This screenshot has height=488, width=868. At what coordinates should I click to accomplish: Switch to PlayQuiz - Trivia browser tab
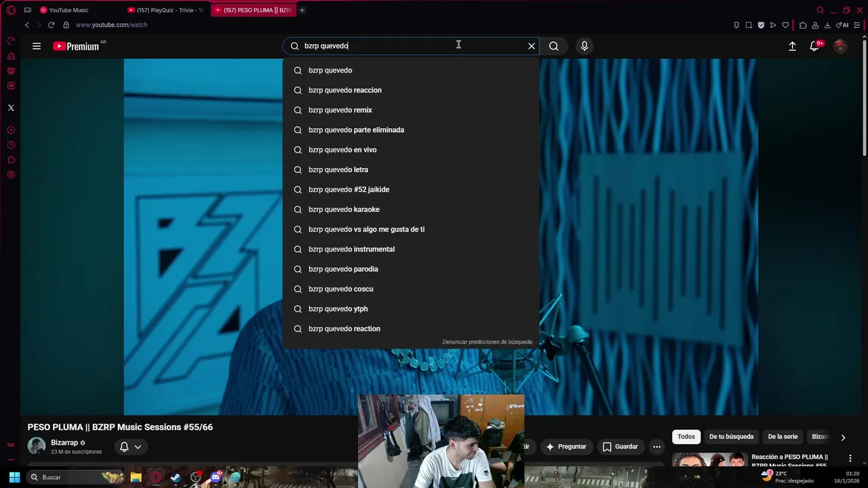pyautogui.click(x=166, y=10)
